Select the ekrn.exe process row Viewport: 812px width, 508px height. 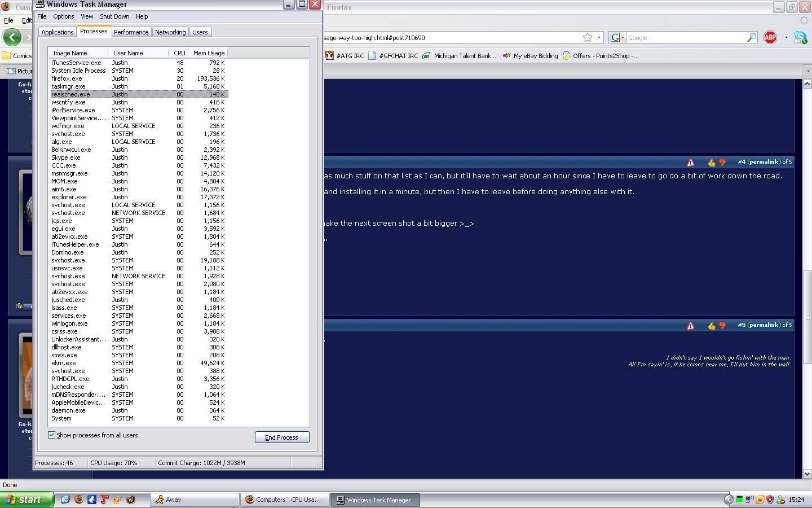pos(139,363)
